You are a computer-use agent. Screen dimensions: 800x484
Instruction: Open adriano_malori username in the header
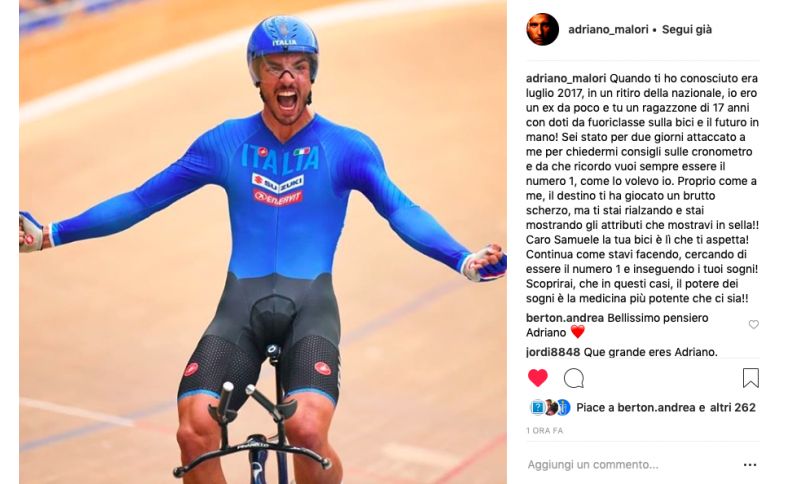pos(608,30)
